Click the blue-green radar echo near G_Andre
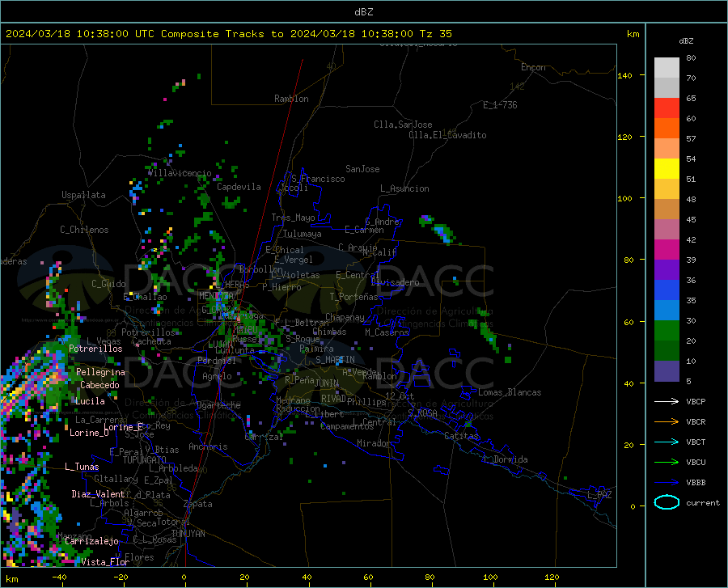 click(436, 229)
